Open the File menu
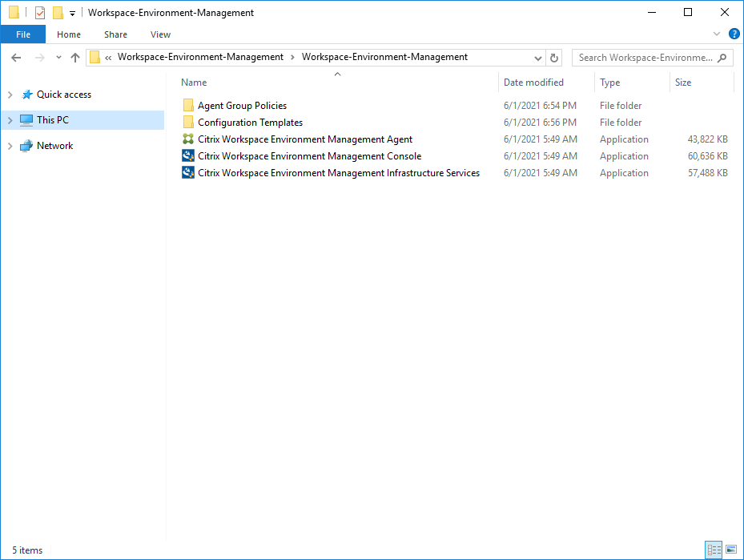This screenshot has width=744, height=560. click(23, 34)
